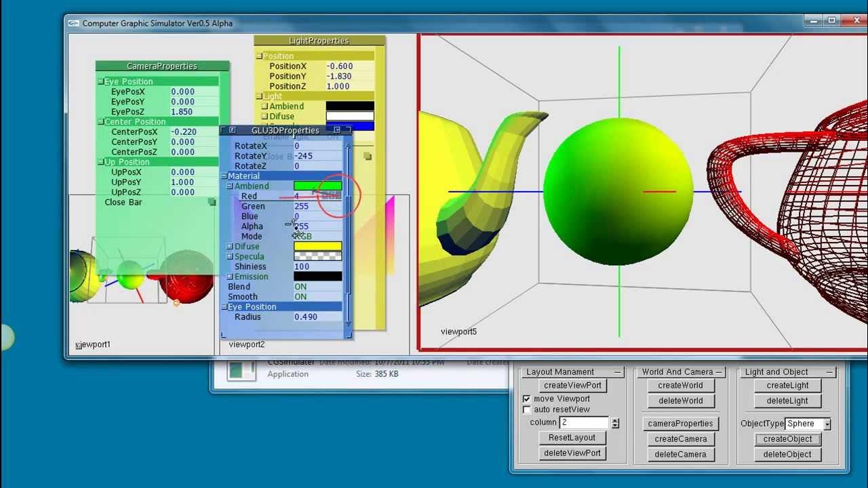The height and width of the screenshot is (488, 868).
Task: Expand the Ambiend entry in LightProperties
Action: tap(265, 106)
